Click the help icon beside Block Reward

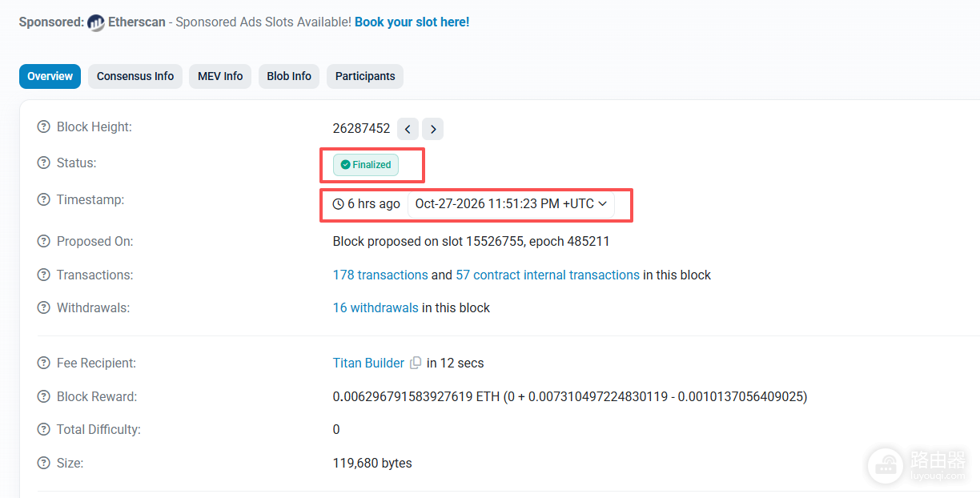click(x=44, y=397)
